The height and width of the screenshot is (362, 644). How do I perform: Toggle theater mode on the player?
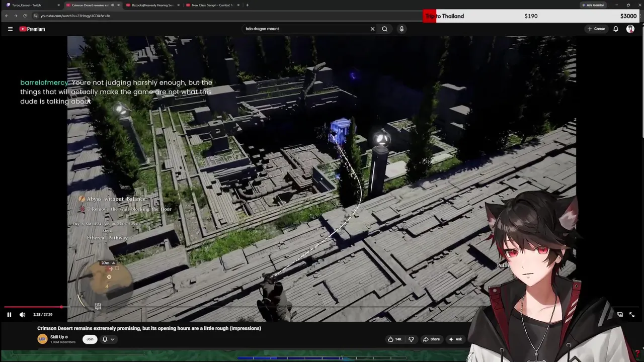coord(620,315)
